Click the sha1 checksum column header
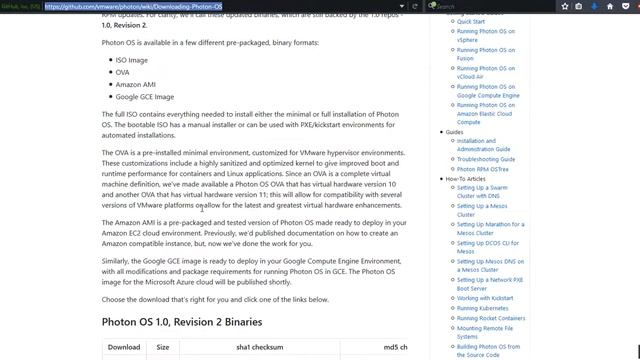 tap(260, 347)
